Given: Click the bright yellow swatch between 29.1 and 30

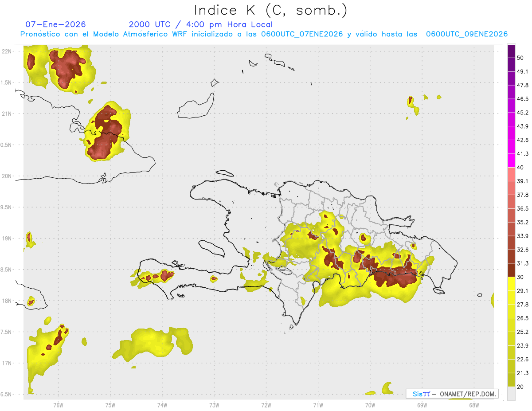Looking at the screenshot, I should pyautogui.click(x=511, y=284).
